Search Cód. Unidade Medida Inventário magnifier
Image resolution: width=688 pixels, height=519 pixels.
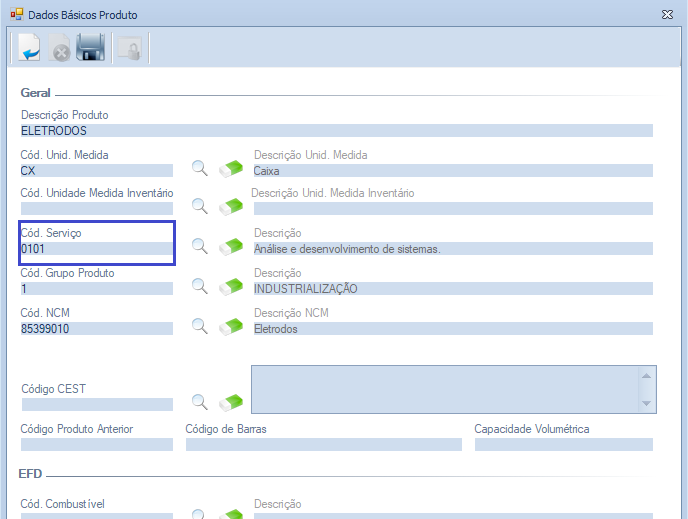[x=200, y=206]
